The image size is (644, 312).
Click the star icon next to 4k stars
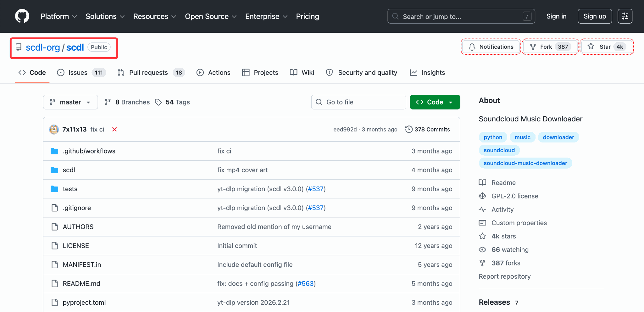[482, 236]
